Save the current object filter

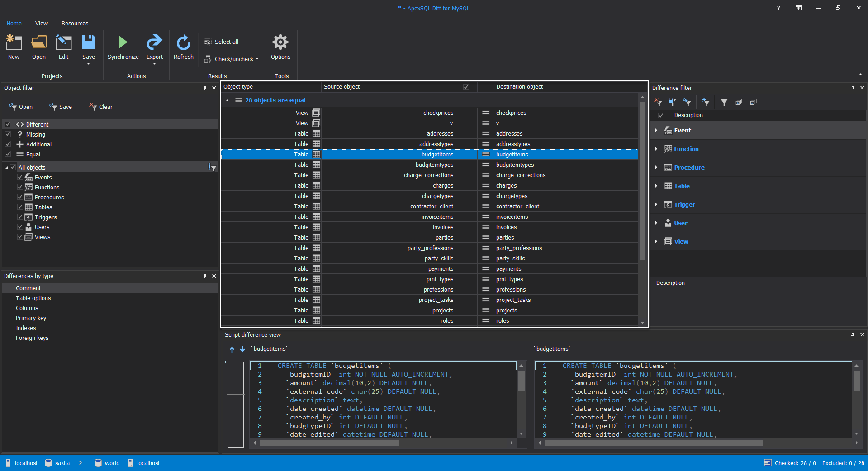click(x=61, y=107)
